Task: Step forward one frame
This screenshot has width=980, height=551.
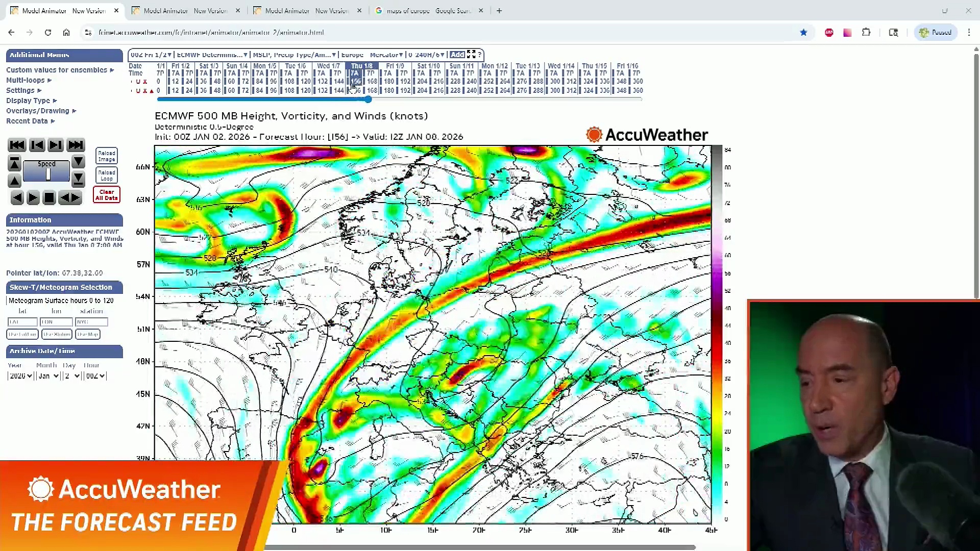Action: point(55,145)
